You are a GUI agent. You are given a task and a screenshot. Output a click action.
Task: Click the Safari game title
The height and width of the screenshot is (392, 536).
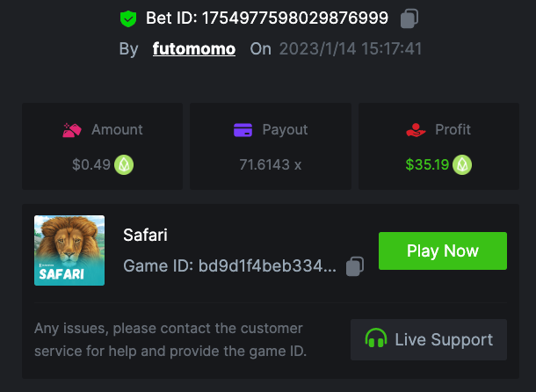145,235
